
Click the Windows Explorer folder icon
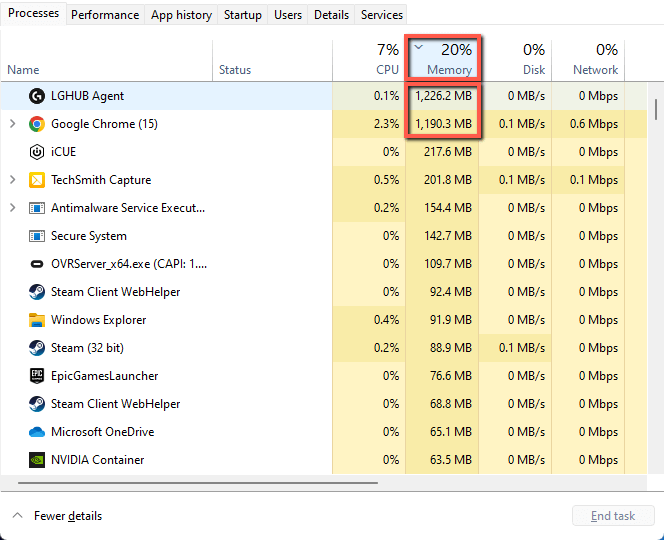point(37,320)
